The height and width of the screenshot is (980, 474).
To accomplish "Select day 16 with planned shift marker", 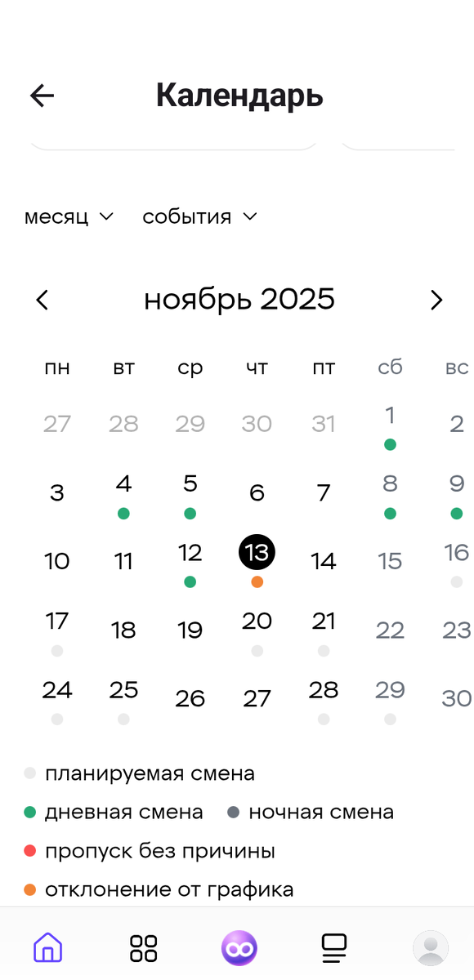I will [x=455, y=552].
